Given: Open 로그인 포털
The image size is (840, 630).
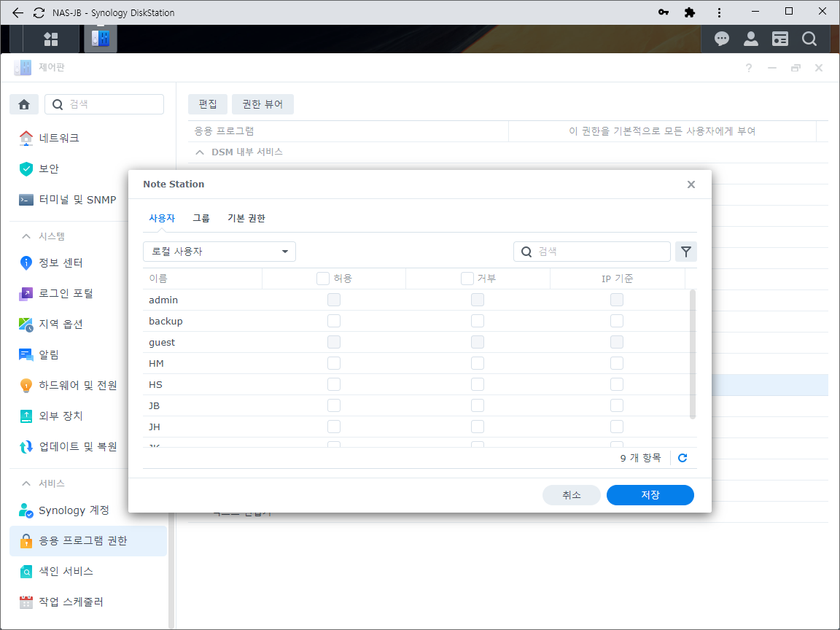Looking at the screenshot, I should click(56, 294).
